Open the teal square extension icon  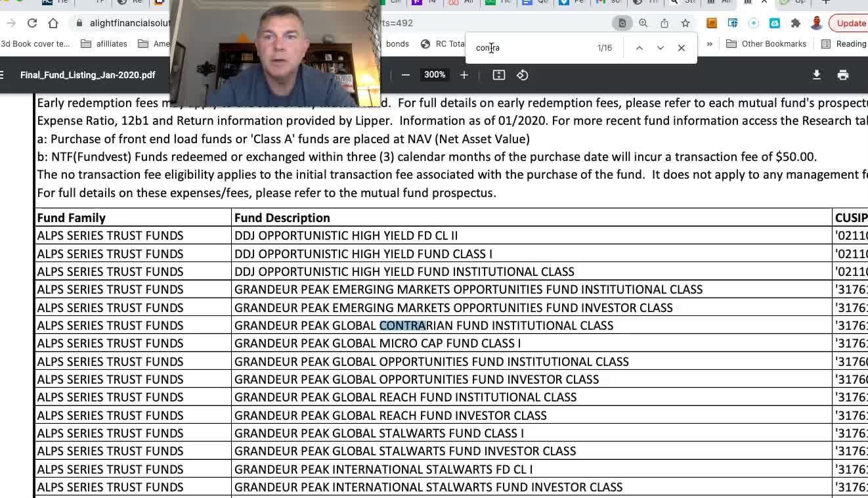(x=775, y=23)
